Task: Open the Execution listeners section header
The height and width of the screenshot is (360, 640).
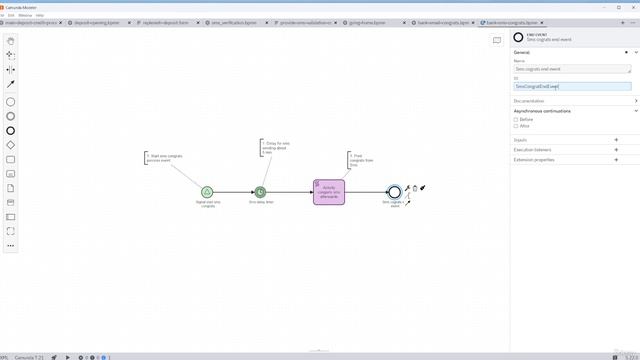Action: pyautogui.click(x=532, y=150)
